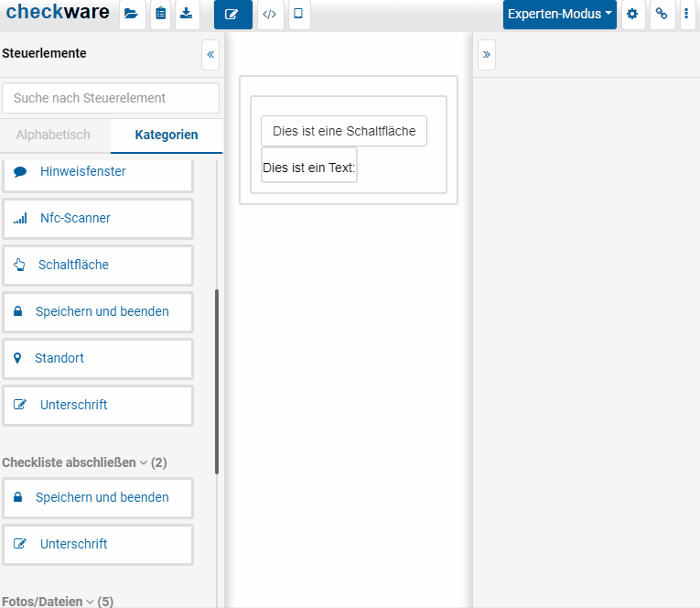Click the control list vertical scrollbar
This screenshot has height=608, width=700.
pos(217,381)
